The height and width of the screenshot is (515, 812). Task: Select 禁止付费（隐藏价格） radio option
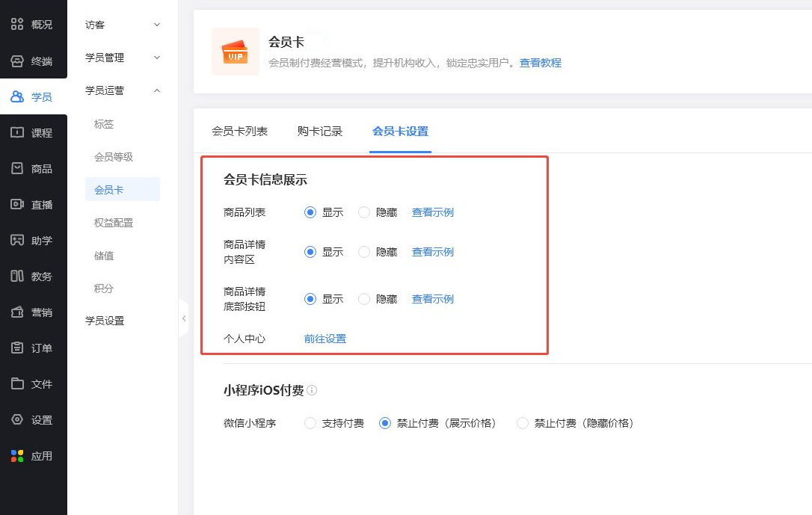point(523,423)
